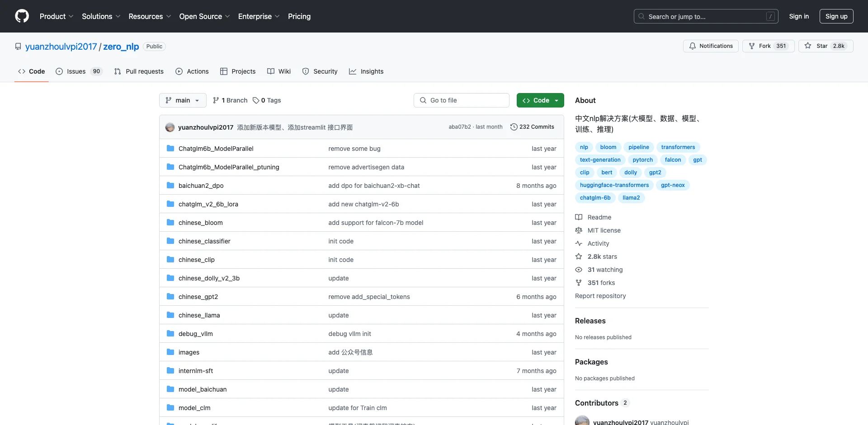Open the Insights tab
Viewport: 868px width, 425px height.
366,71
